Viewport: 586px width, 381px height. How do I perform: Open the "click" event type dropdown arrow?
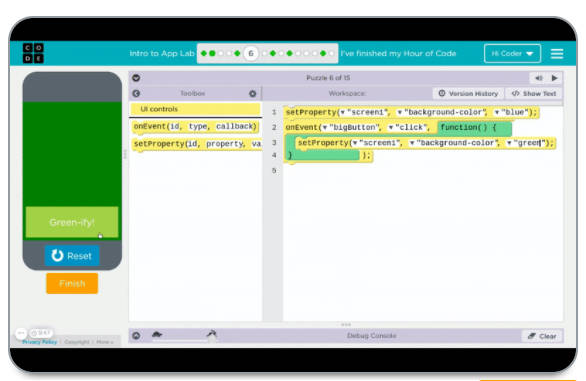pos(391,127)
